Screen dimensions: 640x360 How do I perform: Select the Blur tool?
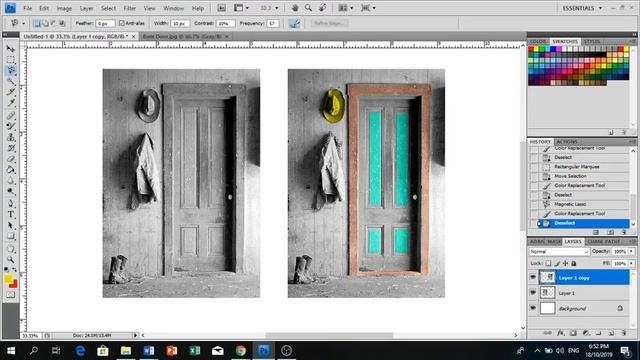pos(11,181)
